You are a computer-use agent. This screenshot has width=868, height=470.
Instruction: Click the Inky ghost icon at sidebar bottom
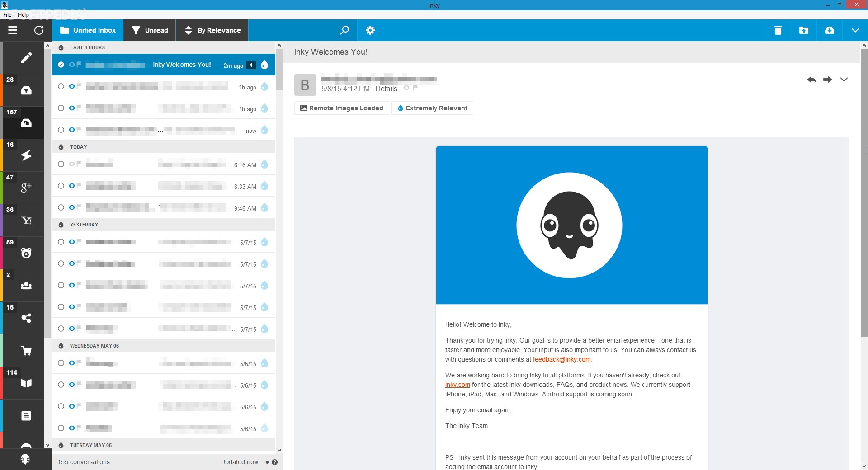coord(25,459)
